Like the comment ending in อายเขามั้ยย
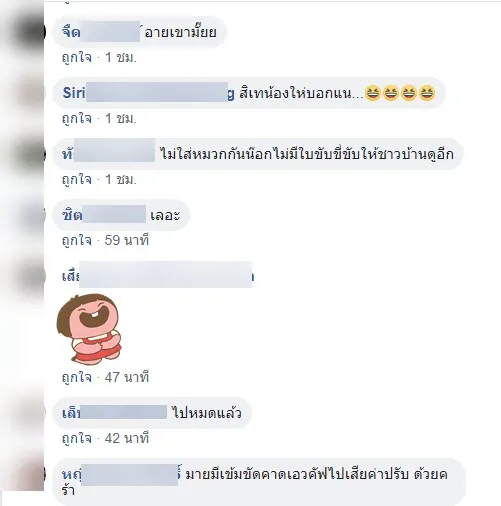This screenshot has height=506, width=501. 77,58
